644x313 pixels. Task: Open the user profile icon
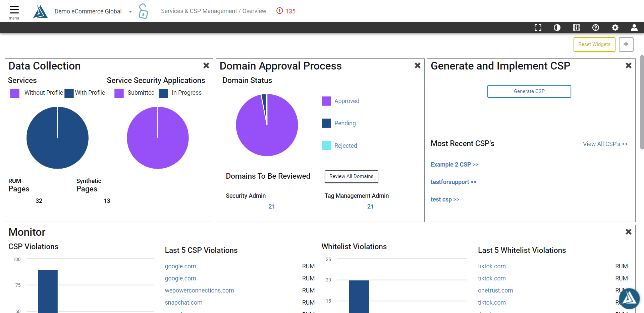[634, 28]
